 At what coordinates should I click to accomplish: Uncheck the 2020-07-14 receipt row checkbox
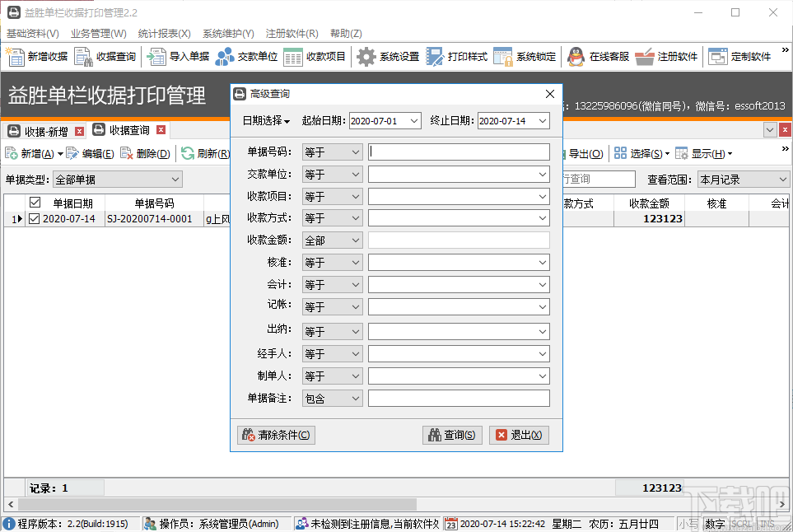(35, 219)
